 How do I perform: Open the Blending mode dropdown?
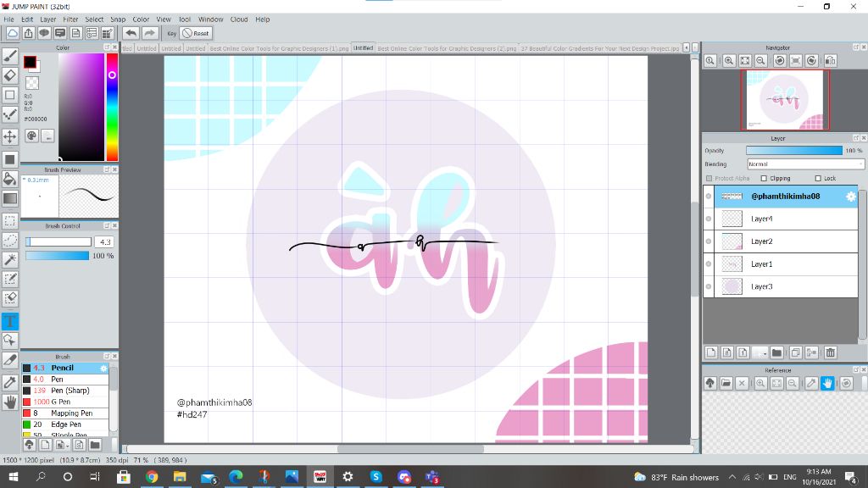tap(805, 164)
